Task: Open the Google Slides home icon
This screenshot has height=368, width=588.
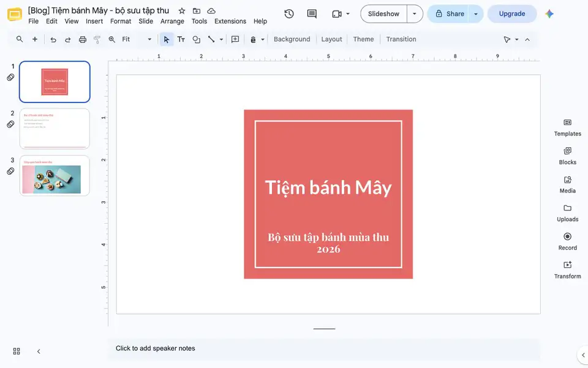Action: (15, 14)
